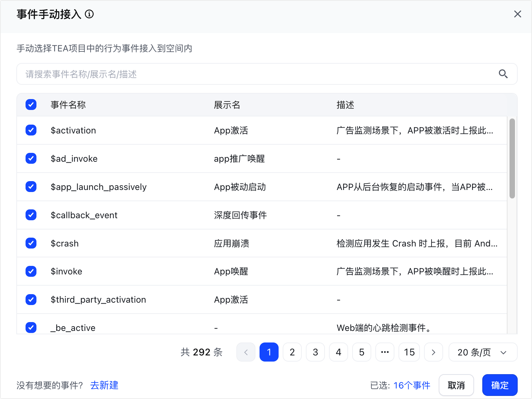Go to previous page with left arrow
Image resolution: width=532 pixels, height=399 pixels.
(246, 352)
